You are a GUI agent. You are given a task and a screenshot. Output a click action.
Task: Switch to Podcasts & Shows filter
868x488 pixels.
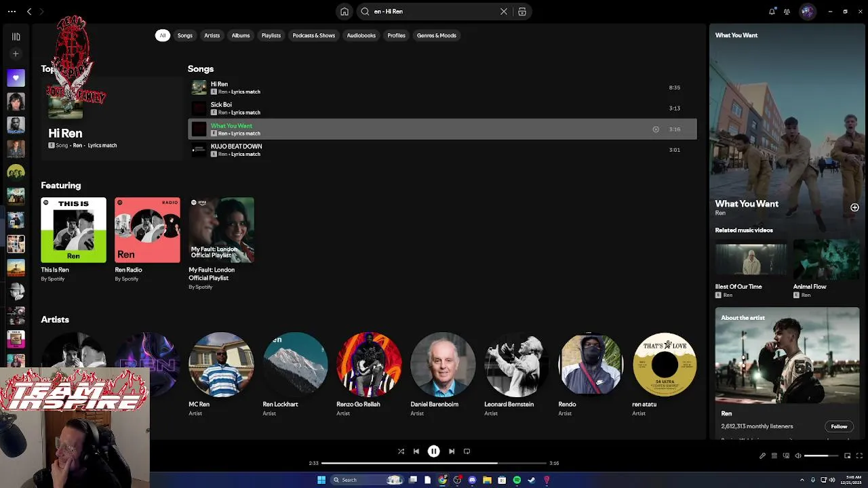pyautogui.click(x=313, y=35)
